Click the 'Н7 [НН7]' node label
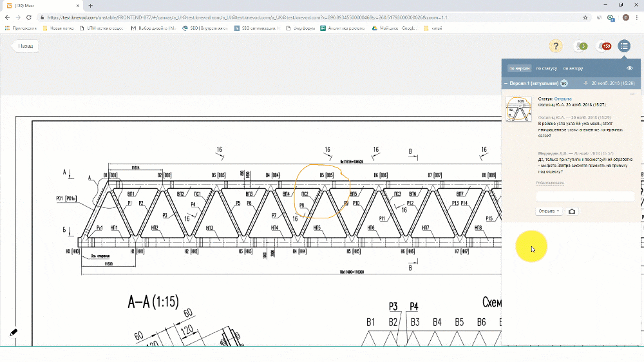This screenshot has height=362, width=644. click(462, 251)
